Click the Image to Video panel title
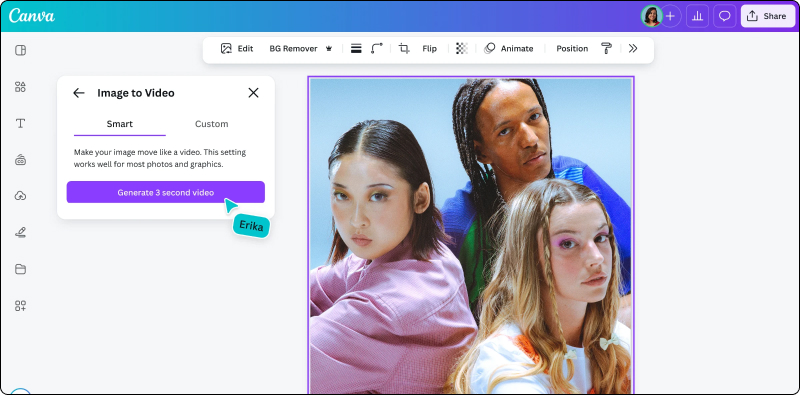The image size is (800, 395). 136,93
